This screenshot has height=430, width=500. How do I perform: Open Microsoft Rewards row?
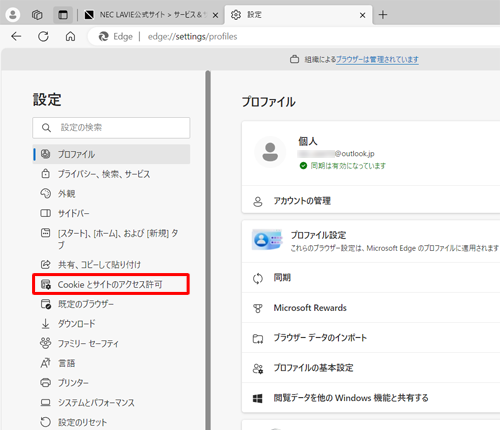coord(371,308)
